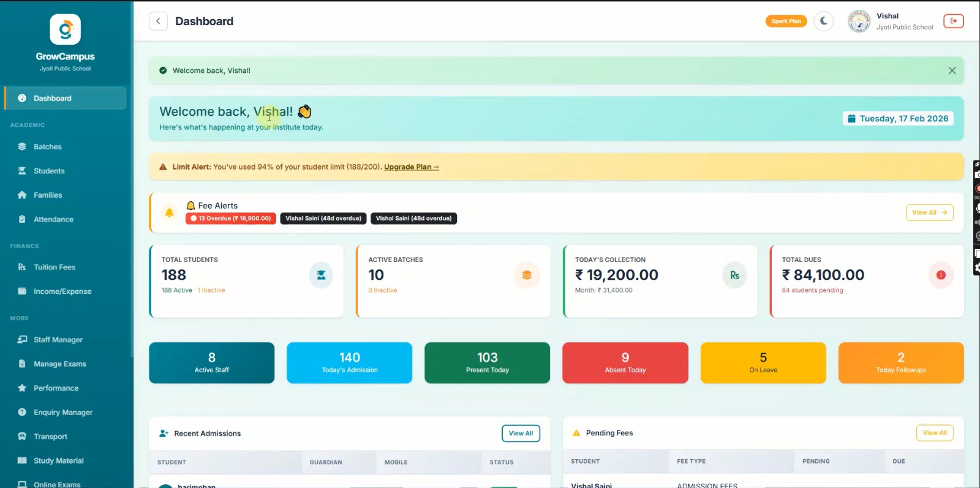Click the red logout icon

(953, 21)
